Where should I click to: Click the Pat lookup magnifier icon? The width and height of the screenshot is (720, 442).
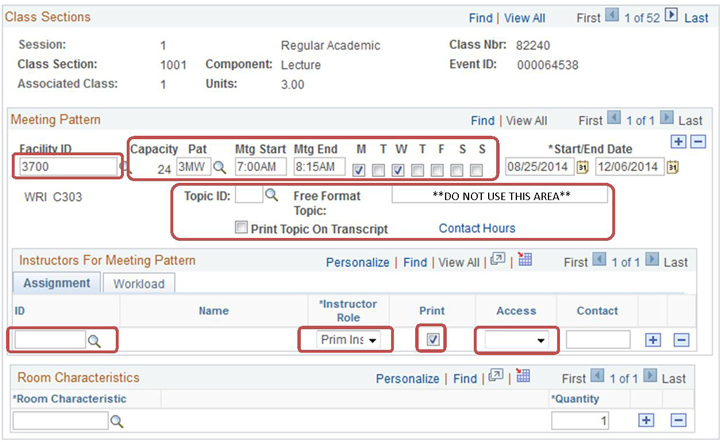[x=220, y=167]
